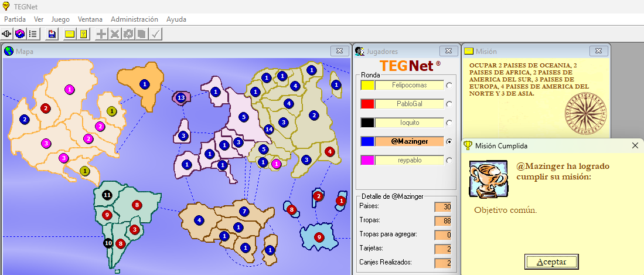Select the reypablo radio button
Viewport: 644px width, 275px height.
pyautogui.click(x=449, y=161)
